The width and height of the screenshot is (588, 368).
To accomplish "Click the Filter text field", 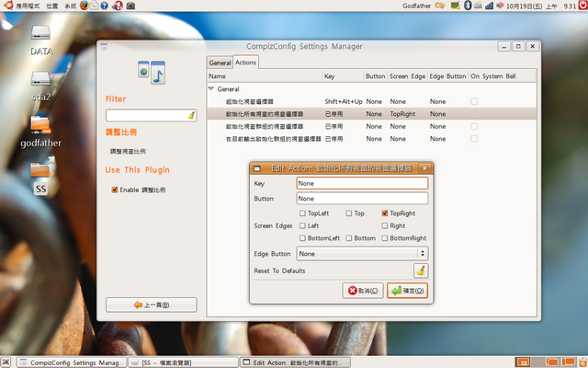I will click(151, 115).
